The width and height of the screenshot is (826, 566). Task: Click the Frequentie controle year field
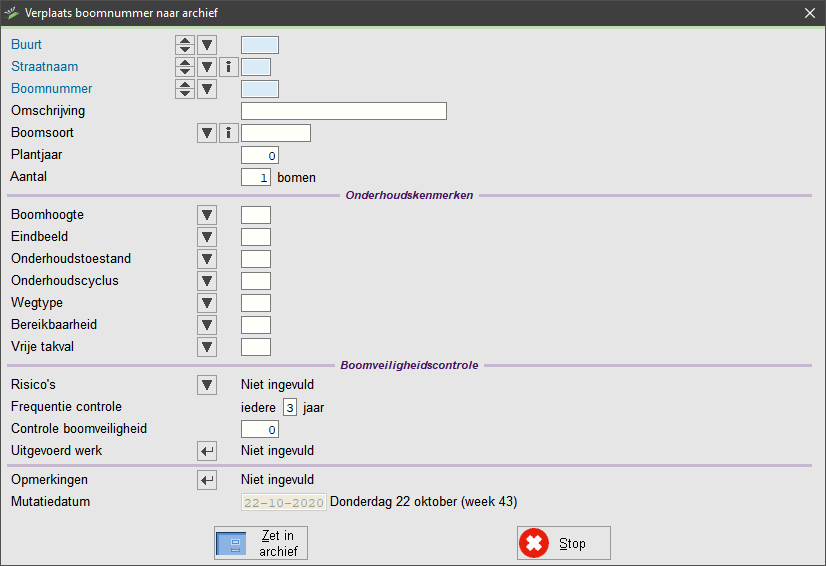click(290, 407)
